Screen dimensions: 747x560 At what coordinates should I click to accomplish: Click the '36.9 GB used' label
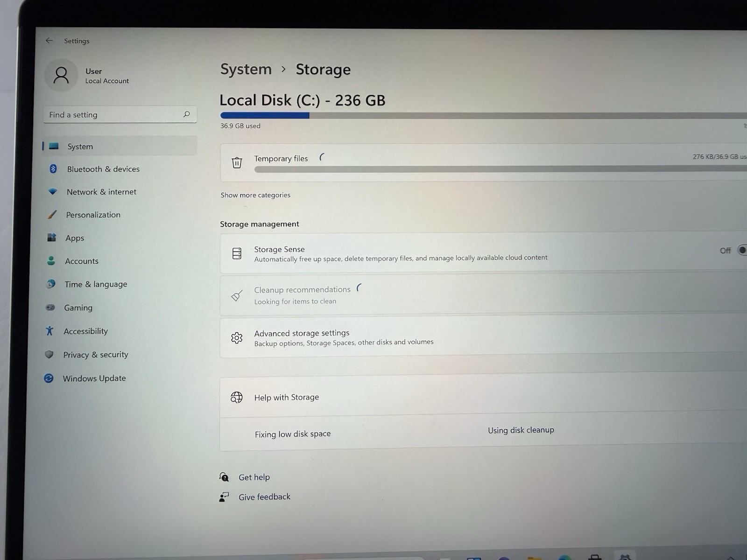(x=240, y=126)
